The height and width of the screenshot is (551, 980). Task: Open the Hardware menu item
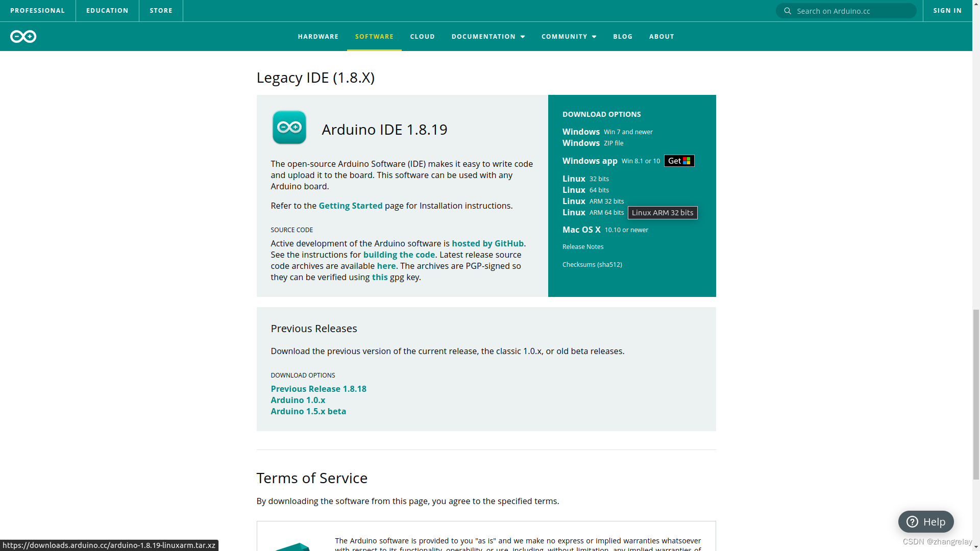[318, 36]
